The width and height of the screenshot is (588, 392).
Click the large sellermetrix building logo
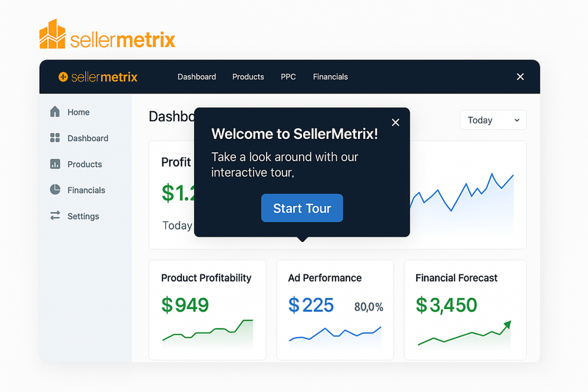point(107,35)
